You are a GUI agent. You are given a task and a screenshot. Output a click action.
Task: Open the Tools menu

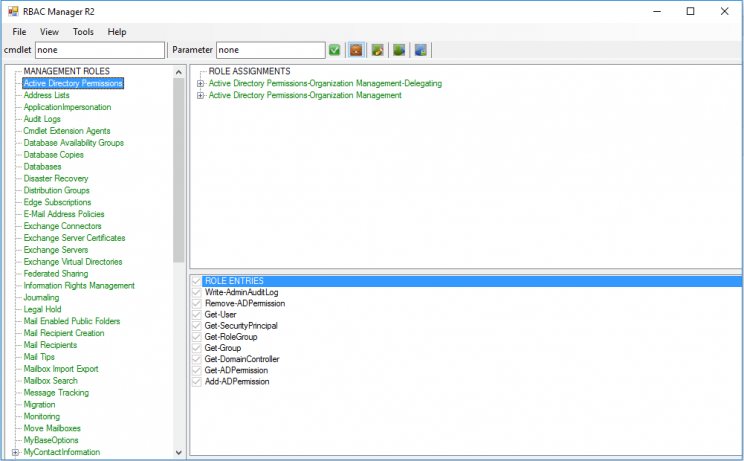click(83, 32)
